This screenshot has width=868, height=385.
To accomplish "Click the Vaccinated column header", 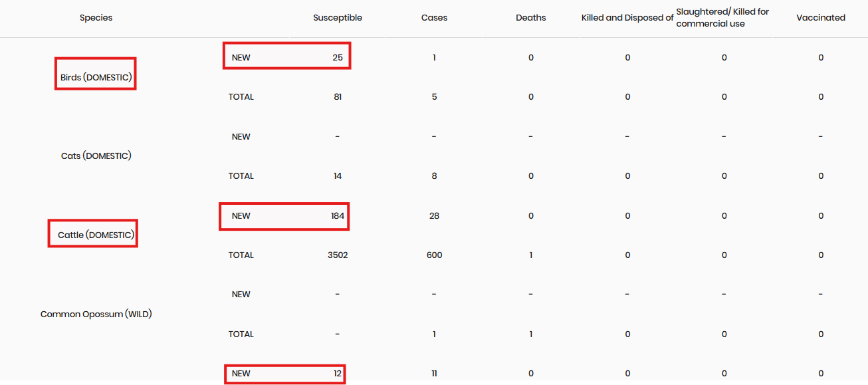I will coord(821,18).
